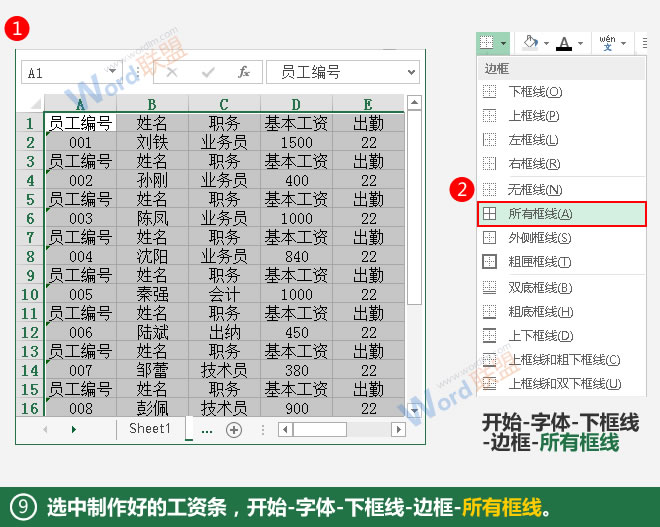This screenshot has height=527, width=660.
Task: Click the wén phonetic guide icon
Action: click(x=607, y=42)
